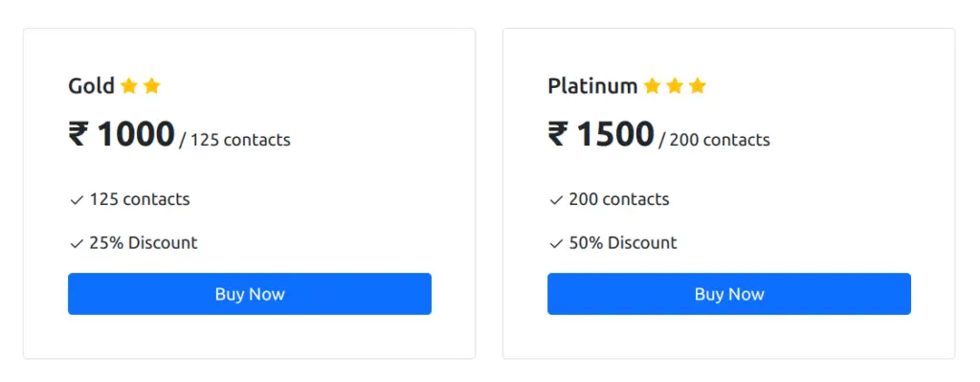Select the 50% Discount feature text
The width and height of the screenshot is (980, 382).
tap(622, 242)
